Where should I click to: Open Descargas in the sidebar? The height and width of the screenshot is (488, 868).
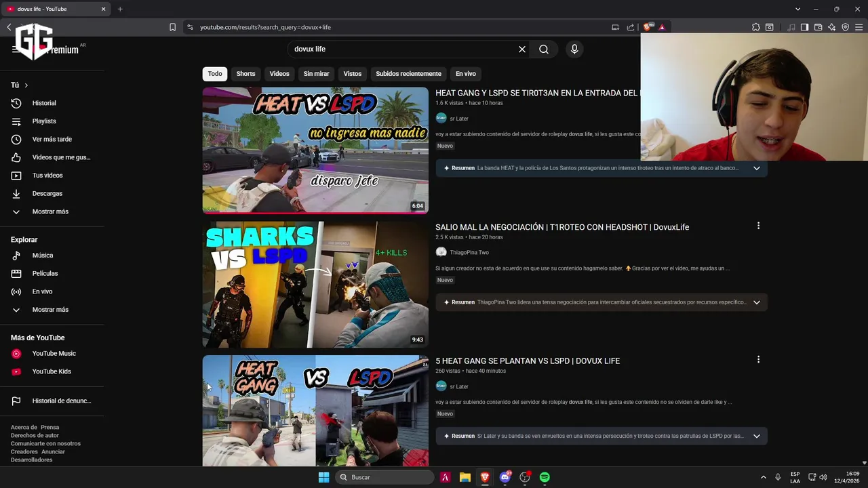pos(47,193)
